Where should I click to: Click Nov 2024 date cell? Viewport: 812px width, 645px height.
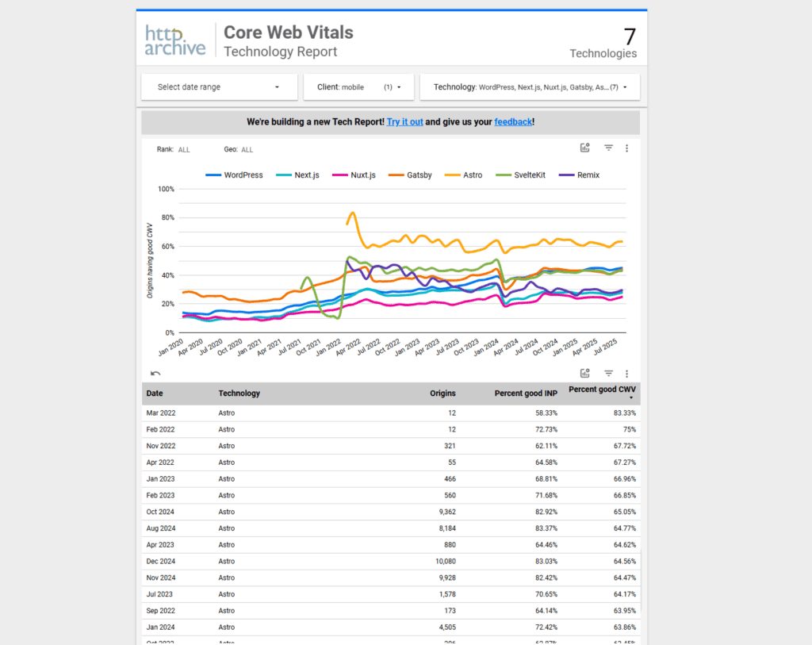tap(160, 578)
